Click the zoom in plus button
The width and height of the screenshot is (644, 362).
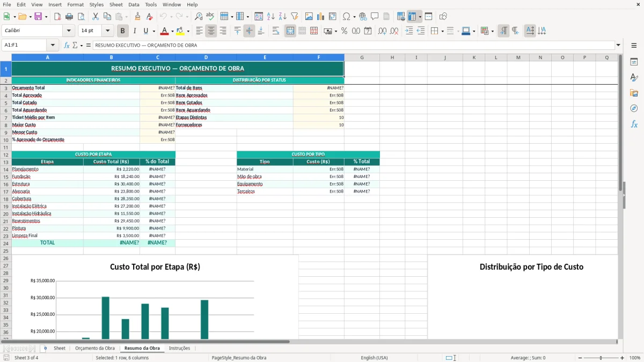(x=623, y=358)
